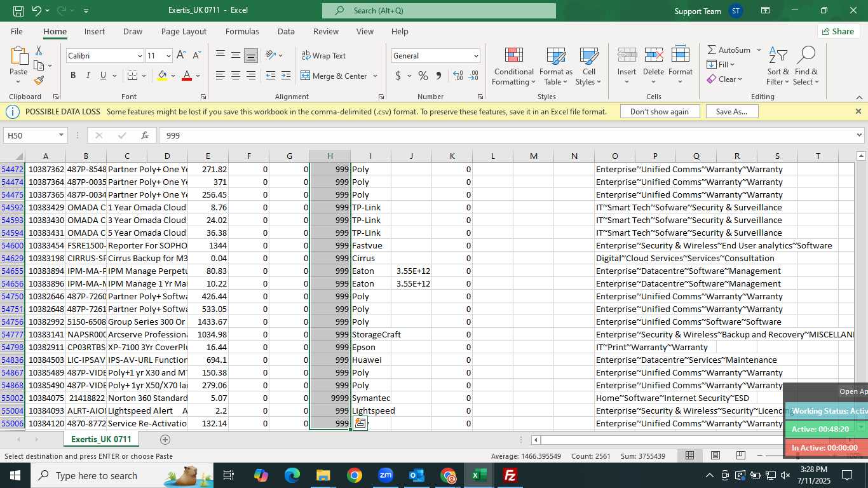The image size is (868, 488).
Task: Click the Align Right icon
Action: [x=251, y=76]
